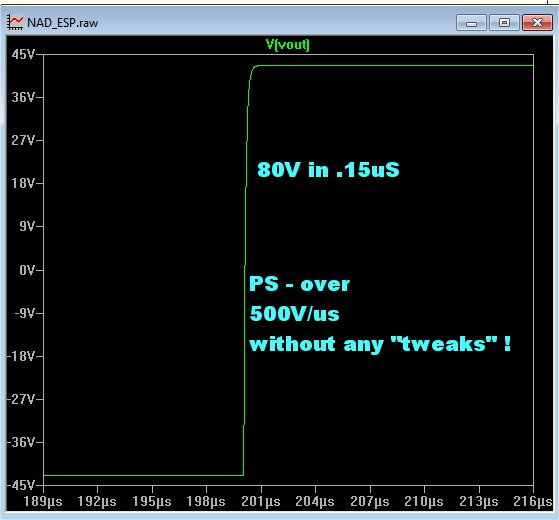Close the NAD_ESP.raw plot window

(x=537, y=23)
